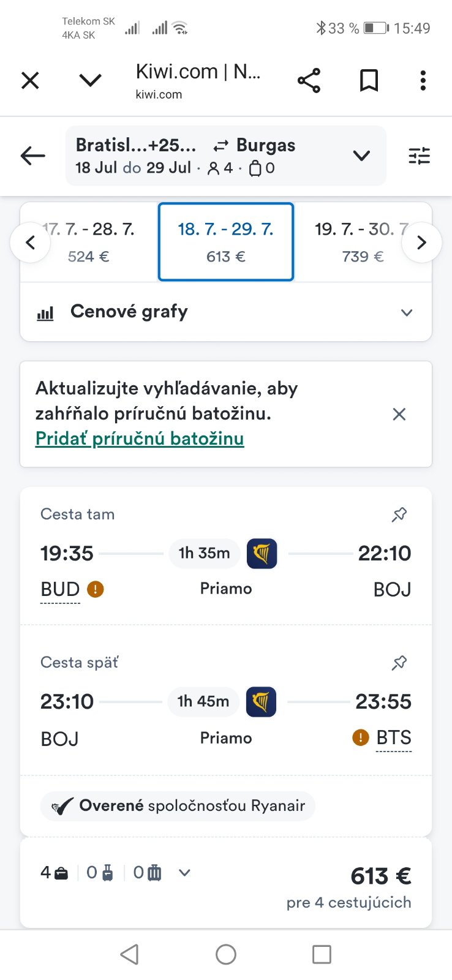Select the 19. 7. - 30. 7. date option
Image resolution: width=452 pixels, height=980 pixels.
point(358,242)
